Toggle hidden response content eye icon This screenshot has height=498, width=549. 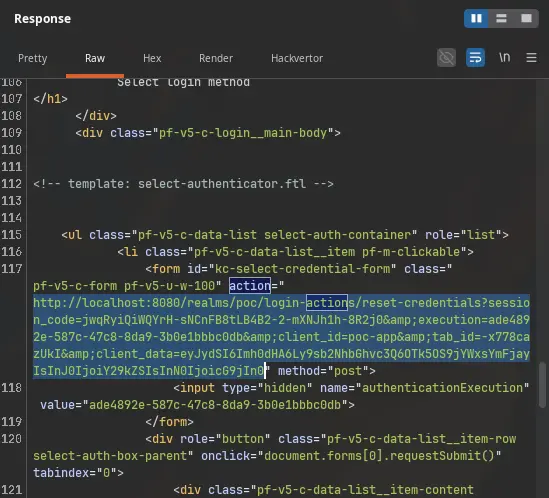coord(446,57)
